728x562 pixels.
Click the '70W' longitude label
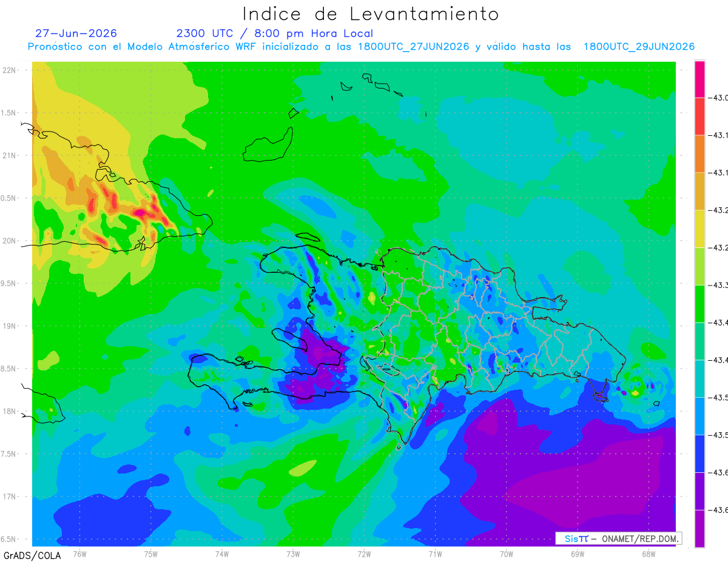pyautogui.click(x=507, y=554)
